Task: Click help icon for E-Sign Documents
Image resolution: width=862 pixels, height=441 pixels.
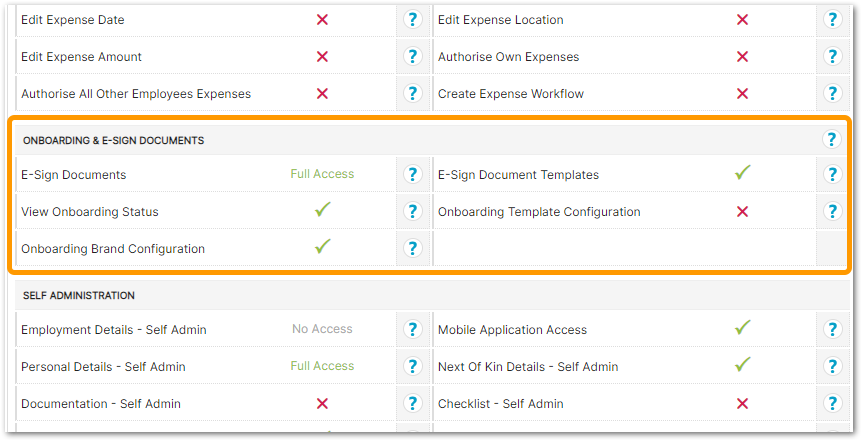Action: click(x=412, y=175)
